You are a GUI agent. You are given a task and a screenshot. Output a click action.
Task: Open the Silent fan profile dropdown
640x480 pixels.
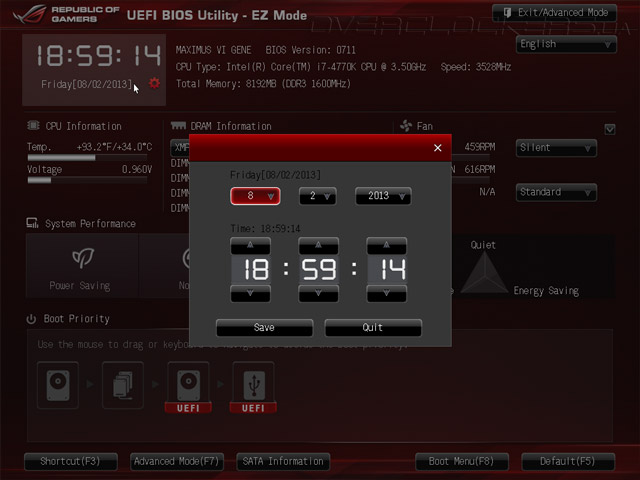point(556,148)
